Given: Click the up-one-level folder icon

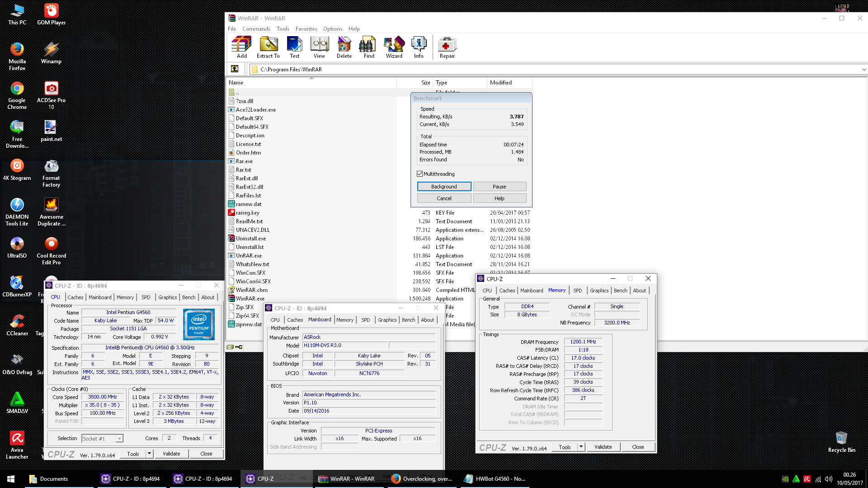Looking at the screenshot, I should [x=235, y=69].
